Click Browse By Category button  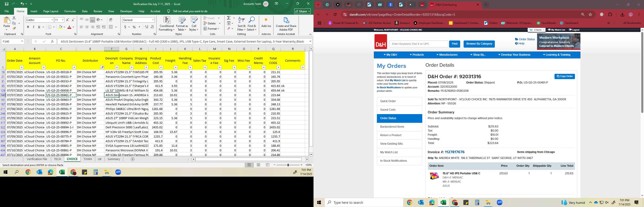click(479, 44)
